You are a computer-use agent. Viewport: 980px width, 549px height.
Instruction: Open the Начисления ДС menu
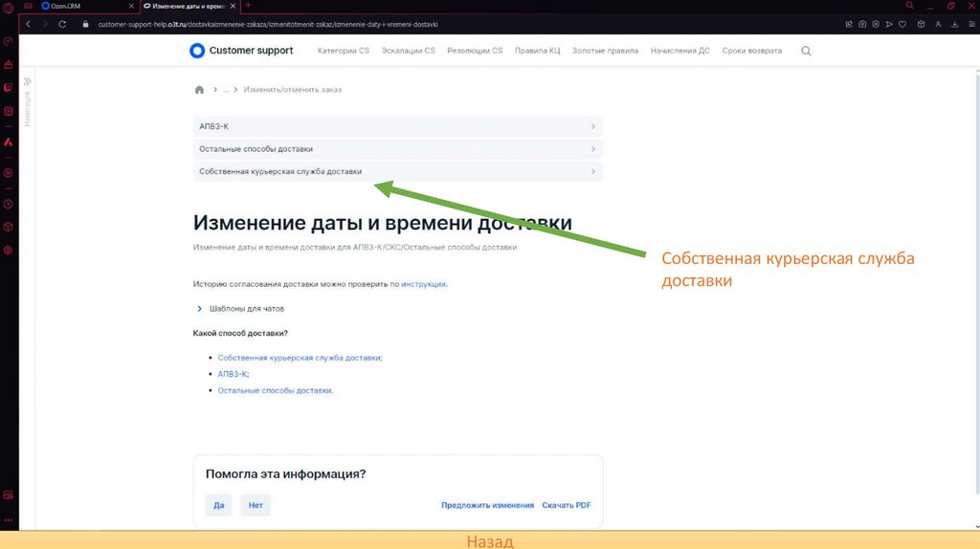(x=680, y=51)
